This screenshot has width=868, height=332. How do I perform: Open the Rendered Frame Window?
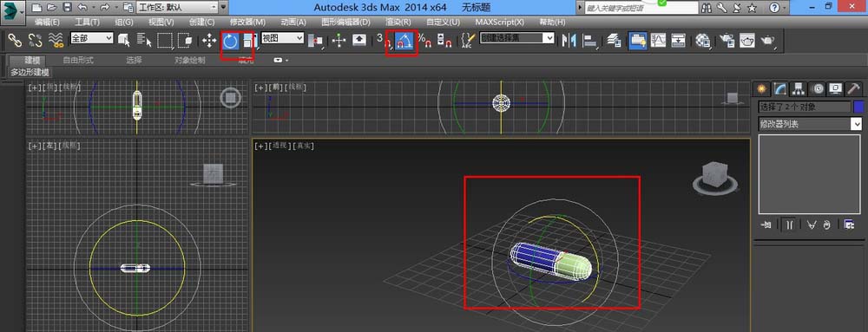[x=746, y=41]
